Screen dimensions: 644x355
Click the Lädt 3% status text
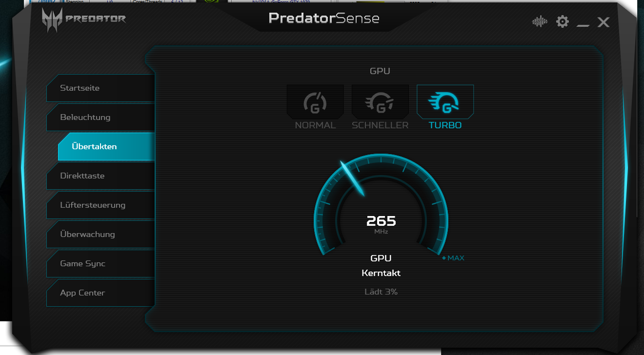(381, 292)
